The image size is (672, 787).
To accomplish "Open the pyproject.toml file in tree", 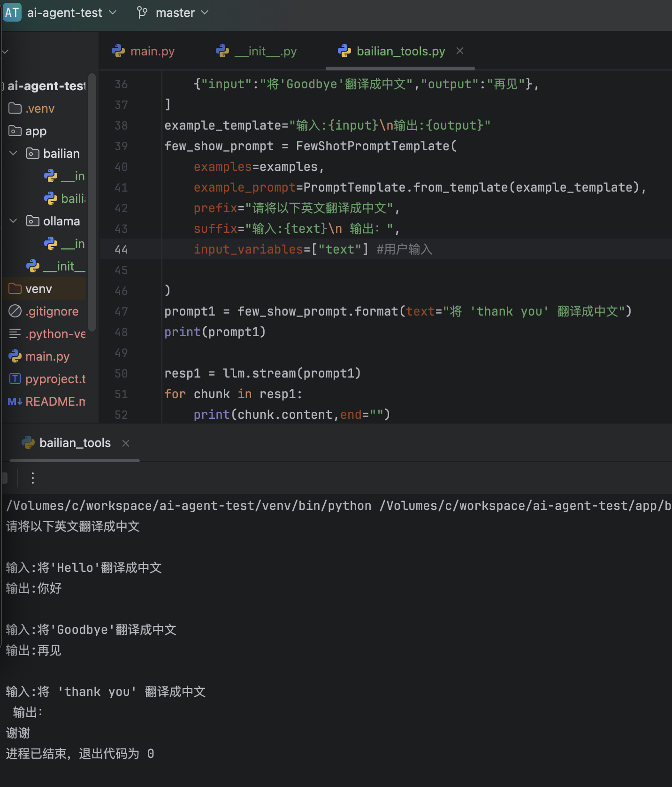I will pos(55,379).
